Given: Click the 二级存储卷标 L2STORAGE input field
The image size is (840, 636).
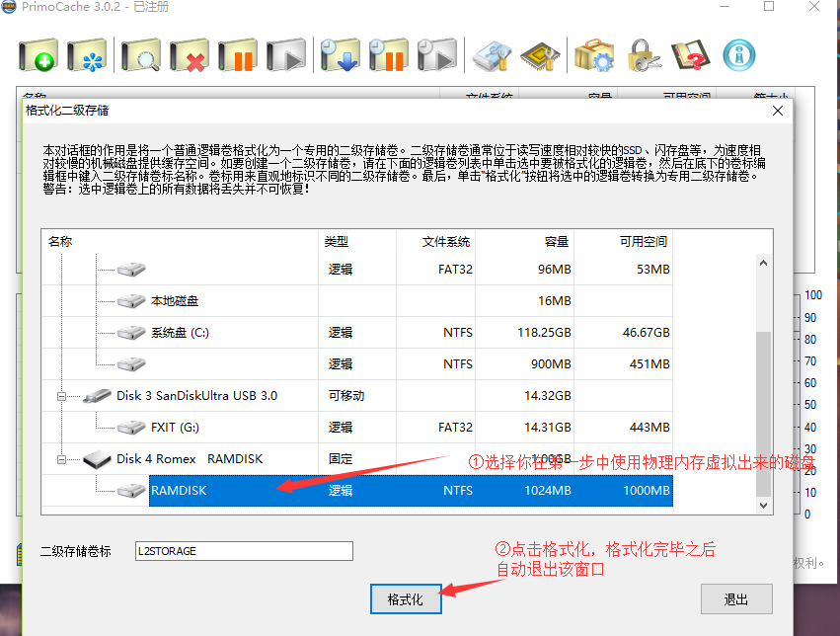Looking at the screenshot, I should [x=244, y=551].
